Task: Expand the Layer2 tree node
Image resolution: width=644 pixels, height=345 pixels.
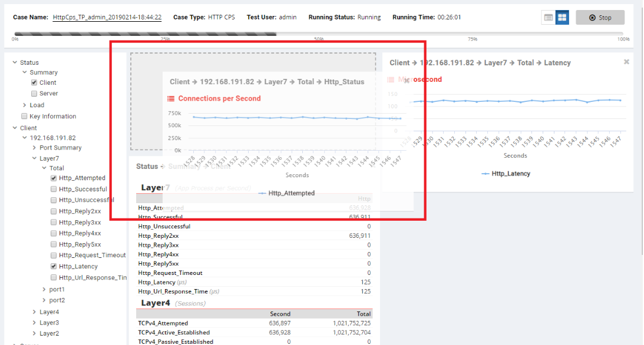Action: (35, 333)
